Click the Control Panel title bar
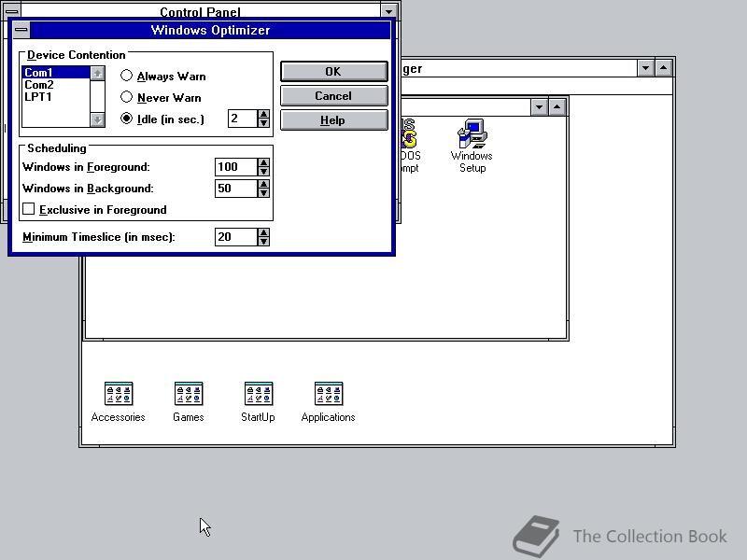Image resolution: width=747 pixels, height=560 pixels. coord(200,11)
